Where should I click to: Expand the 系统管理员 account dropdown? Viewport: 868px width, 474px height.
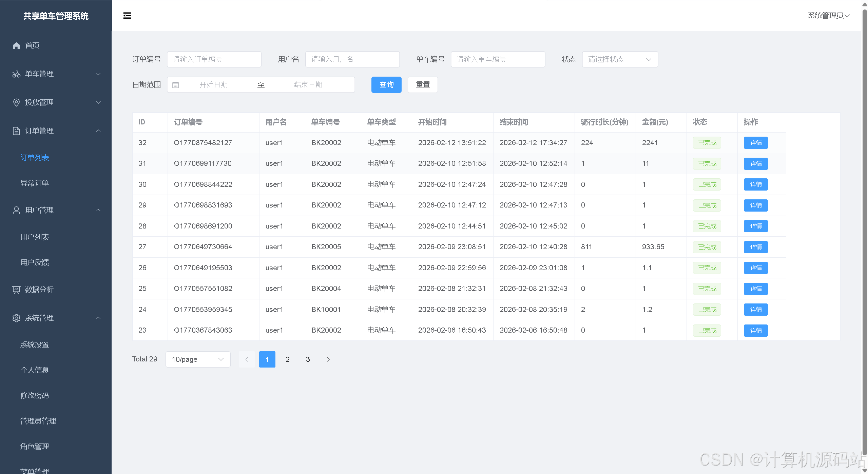[x=828, y=16]
